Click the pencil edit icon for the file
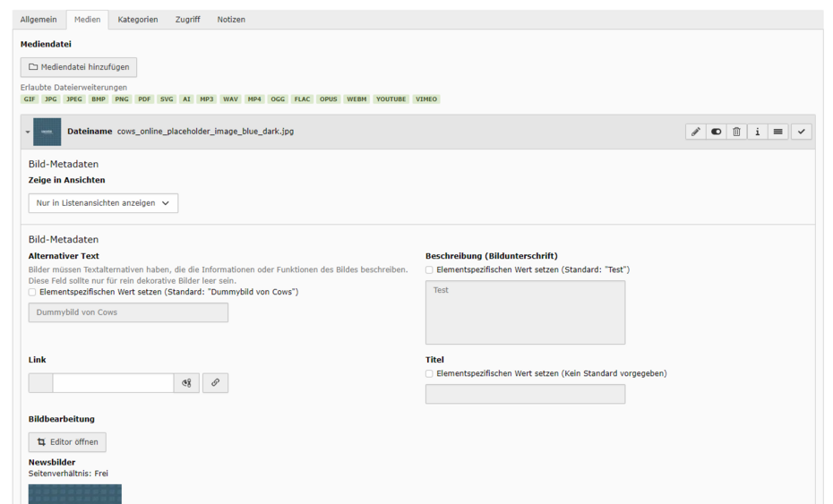This screenshot has height=504, width=833. coord(695,132)
